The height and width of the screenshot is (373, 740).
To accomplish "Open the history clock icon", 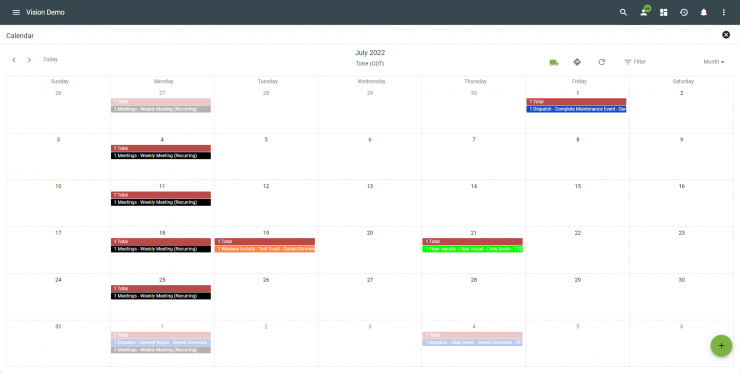I will tap(684, 12).
